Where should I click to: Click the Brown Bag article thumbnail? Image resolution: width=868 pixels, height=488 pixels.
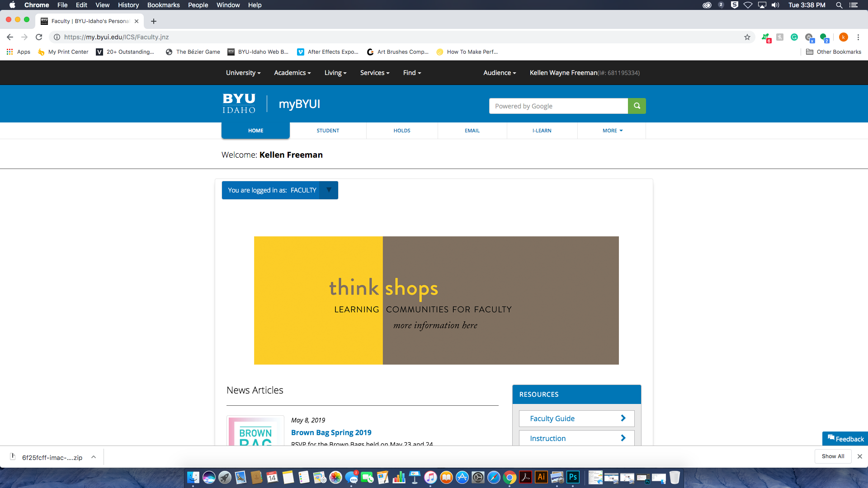255,431
